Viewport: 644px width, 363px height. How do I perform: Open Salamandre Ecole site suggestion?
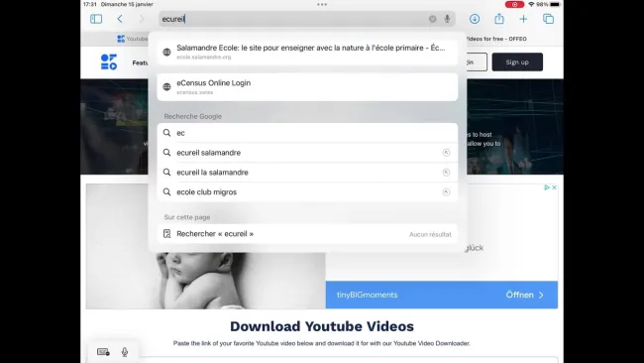307,52
